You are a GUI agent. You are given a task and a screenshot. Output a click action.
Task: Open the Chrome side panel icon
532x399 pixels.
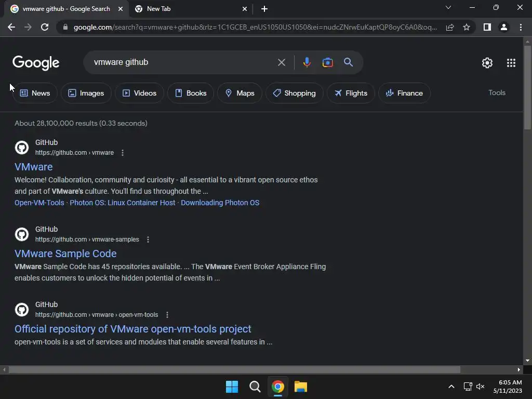pos(487,27)
